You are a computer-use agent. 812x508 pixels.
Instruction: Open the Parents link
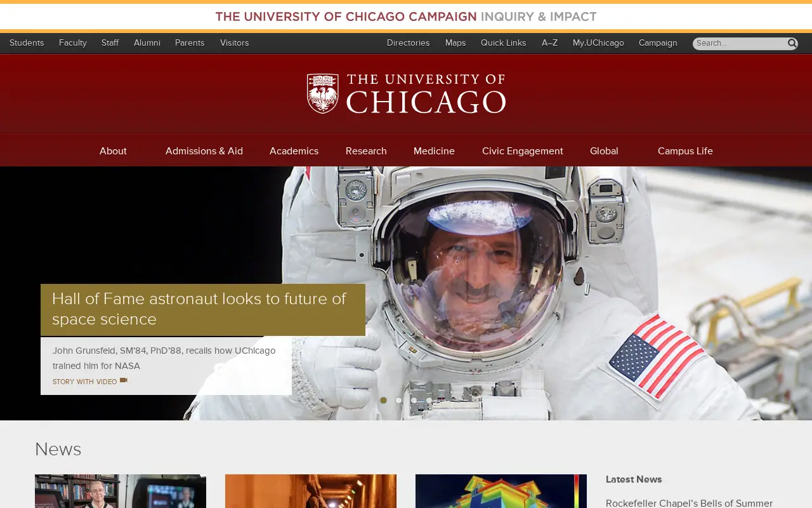point(190,43)
